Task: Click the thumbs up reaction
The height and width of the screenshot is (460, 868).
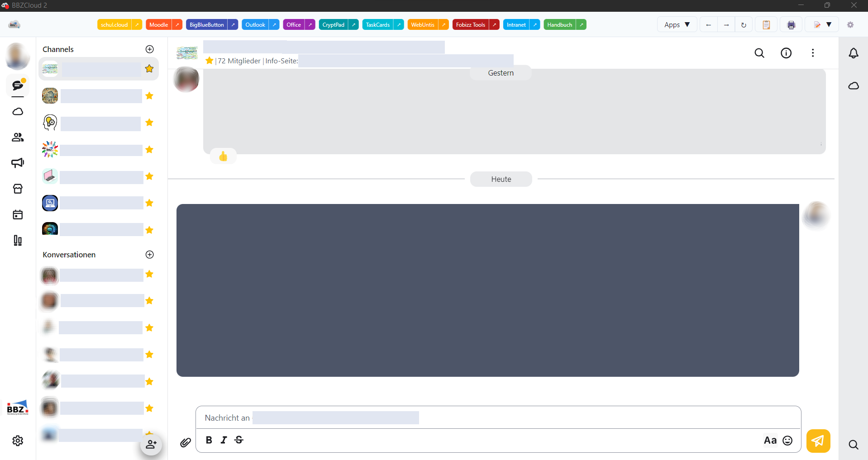Action: pos(223,156)
